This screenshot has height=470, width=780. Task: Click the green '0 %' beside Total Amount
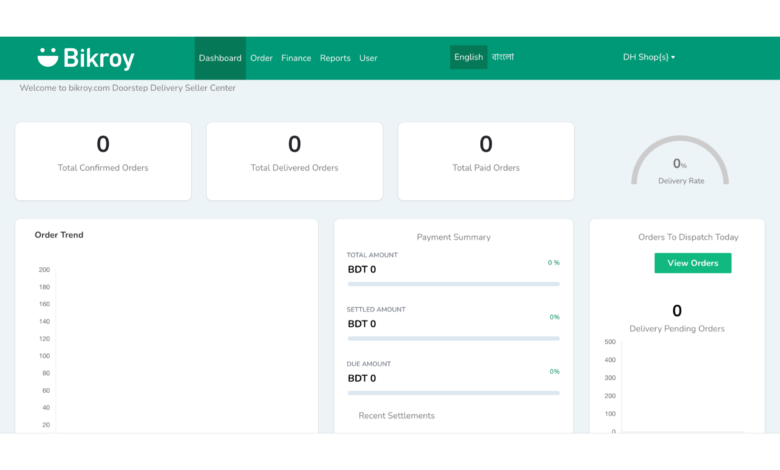pyautogui.click(x=553, y=263)
